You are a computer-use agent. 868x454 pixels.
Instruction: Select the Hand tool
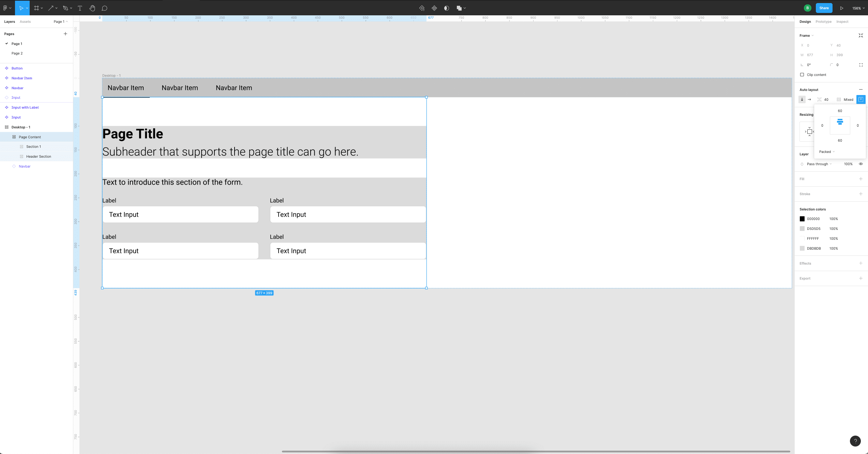point(92,8)
